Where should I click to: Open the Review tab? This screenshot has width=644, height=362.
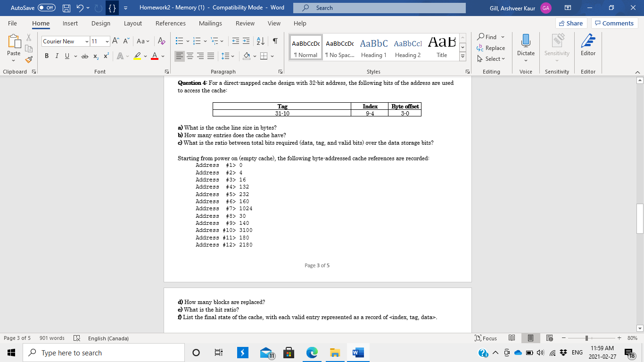(x=245, y=23)
